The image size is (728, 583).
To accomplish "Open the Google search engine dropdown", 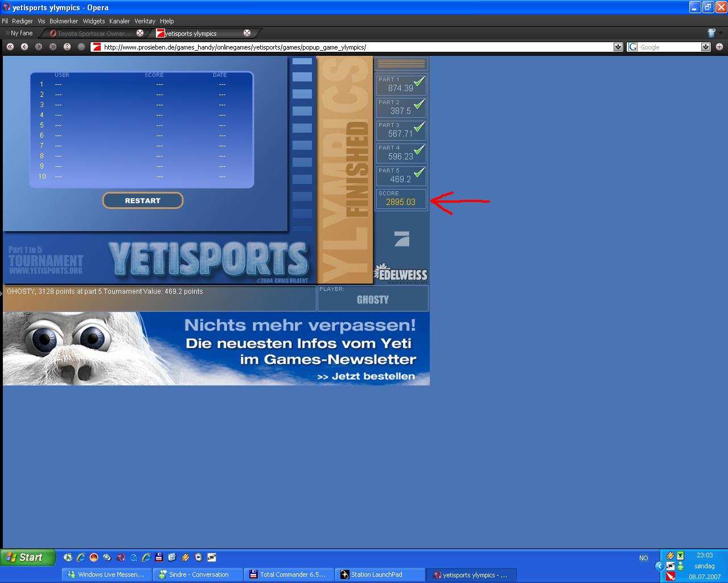I will (706, 47).
